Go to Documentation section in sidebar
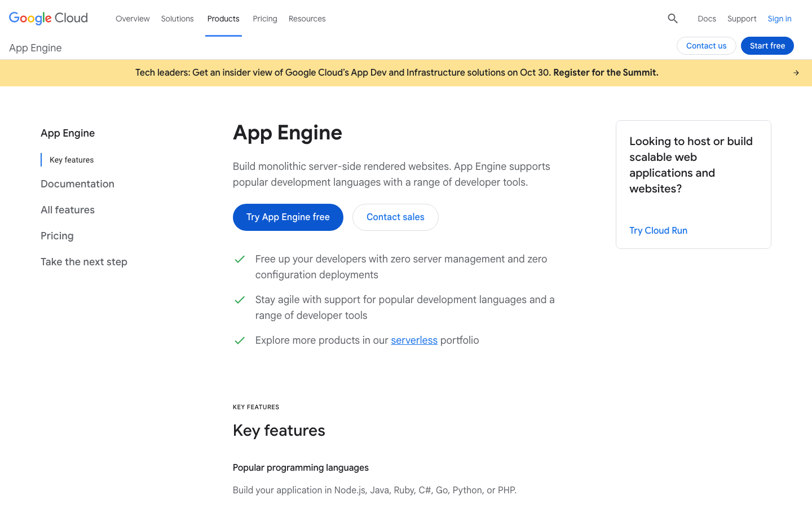The image size is (812, 508). (77, 184)
